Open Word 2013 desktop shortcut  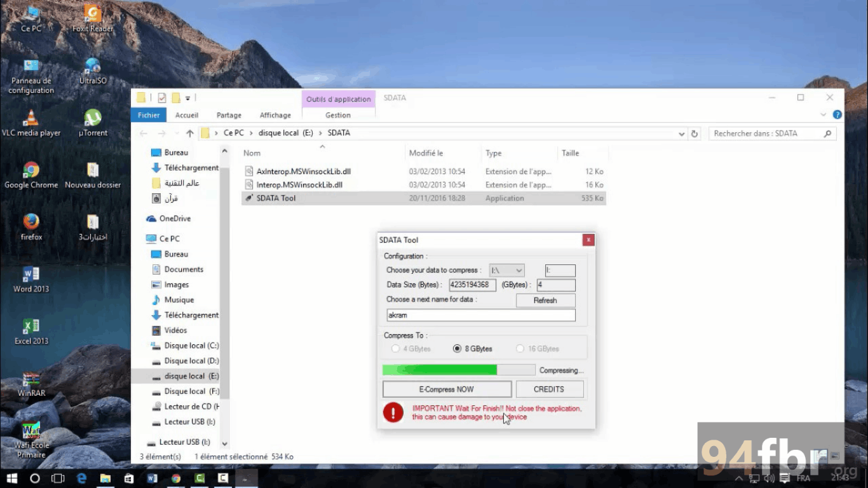31,280
